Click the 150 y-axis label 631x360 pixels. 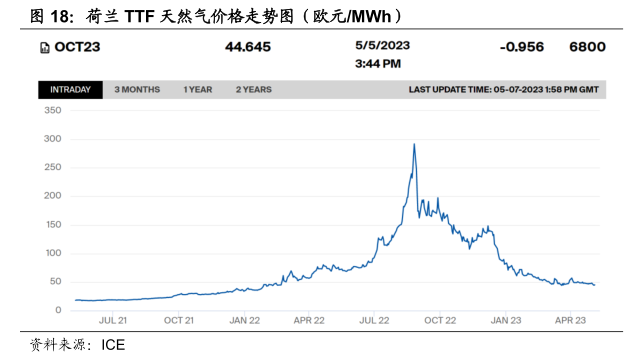pos(54,224)
